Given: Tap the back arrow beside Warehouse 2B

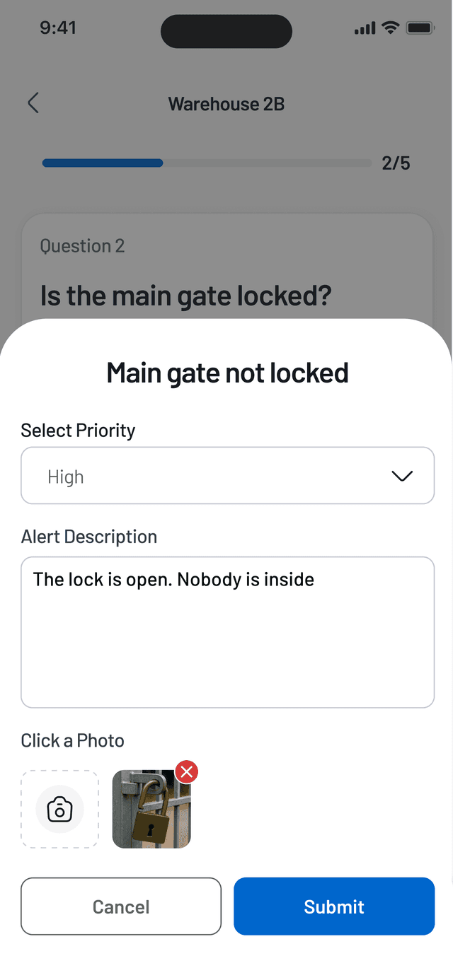Looking at the screenshot, I should (33, 103).
